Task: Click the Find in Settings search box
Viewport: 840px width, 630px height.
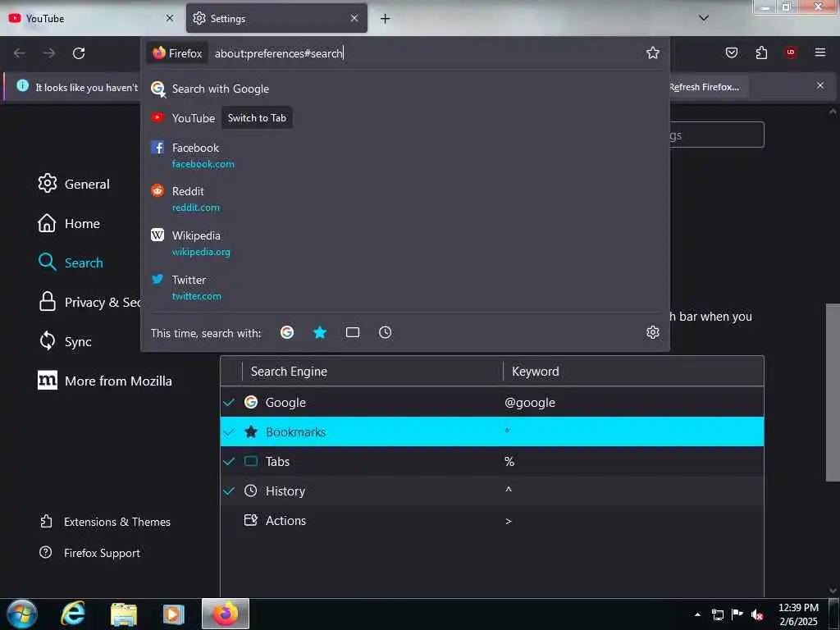Action: tap(717, 135)
